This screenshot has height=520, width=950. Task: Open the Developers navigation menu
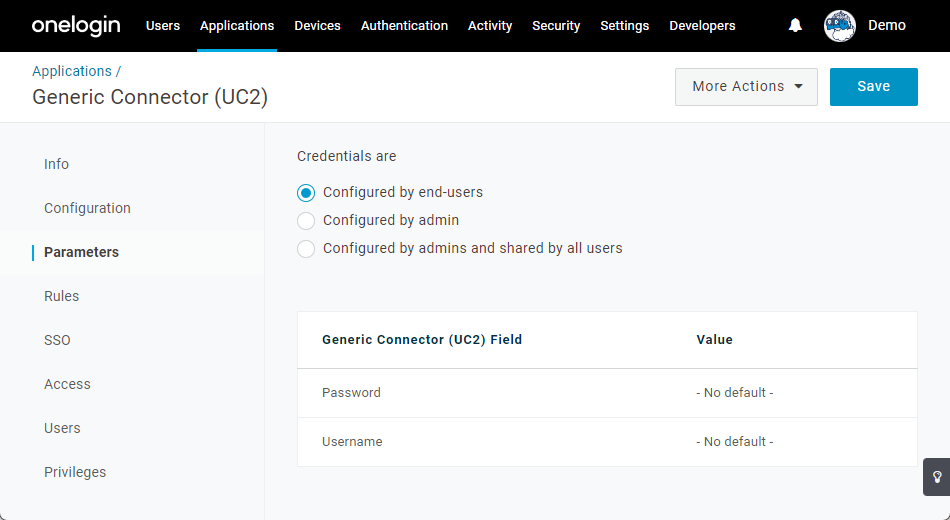click(x=702, y=25)
